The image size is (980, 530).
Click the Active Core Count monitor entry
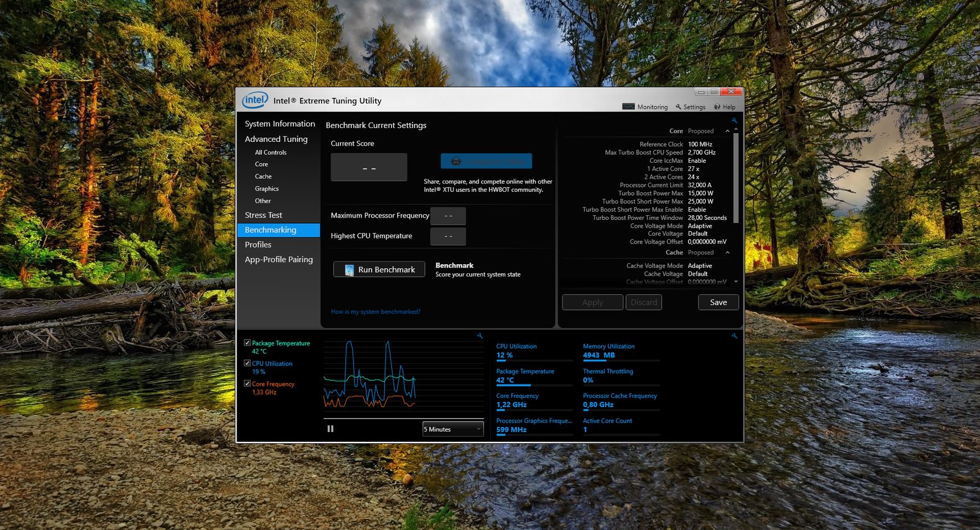(x=621, y=426)
